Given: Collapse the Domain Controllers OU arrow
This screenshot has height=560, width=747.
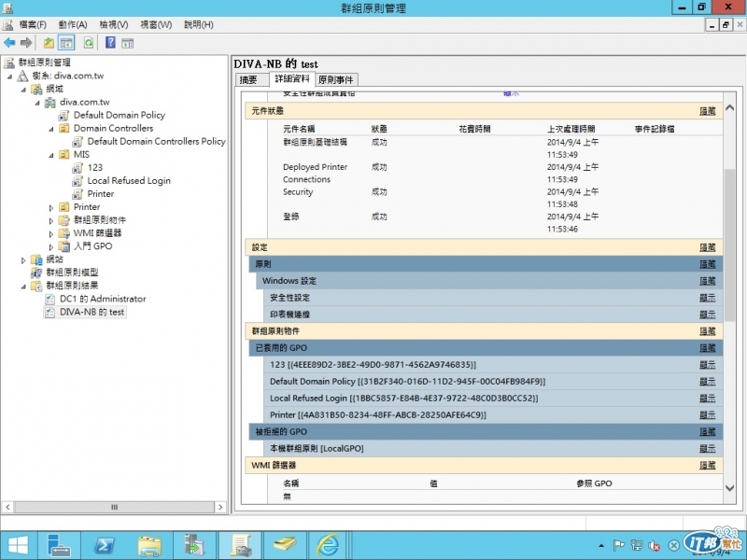Looking at the screenshot, I should 51,129.
